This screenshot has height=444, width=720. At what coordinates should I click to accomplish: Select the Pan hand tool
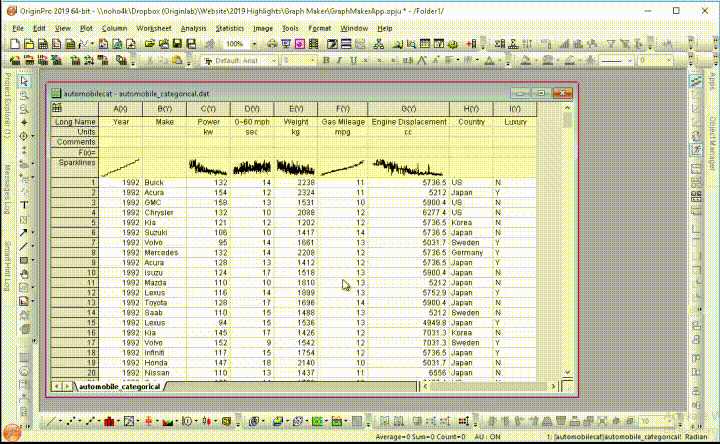click(x=24, y=274)
